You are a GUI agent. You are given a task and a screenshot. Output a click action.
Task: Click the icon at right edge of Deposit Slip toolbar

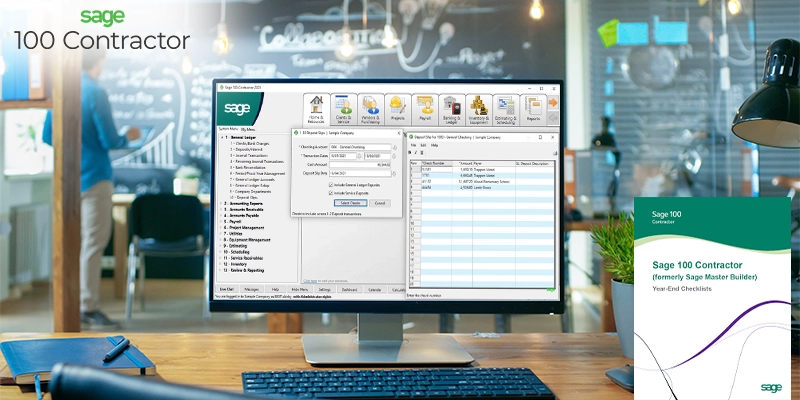pyautogui.click(x=555, y=153)
